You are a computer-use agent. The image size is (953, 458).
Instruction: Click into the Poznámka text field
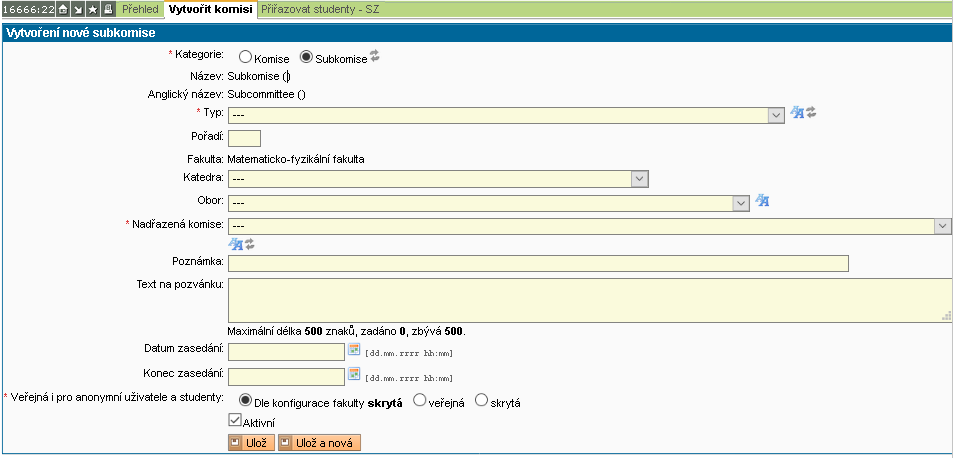[538, 263]
